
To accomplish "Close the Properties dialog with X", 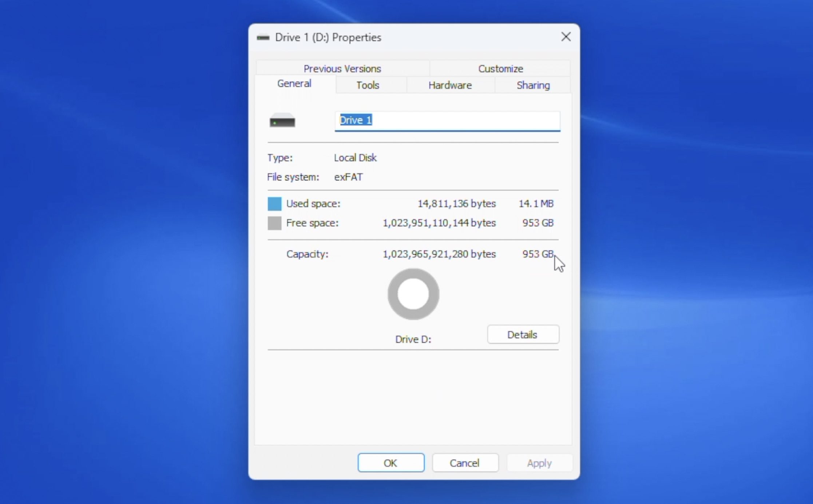I will click(566, 37).
